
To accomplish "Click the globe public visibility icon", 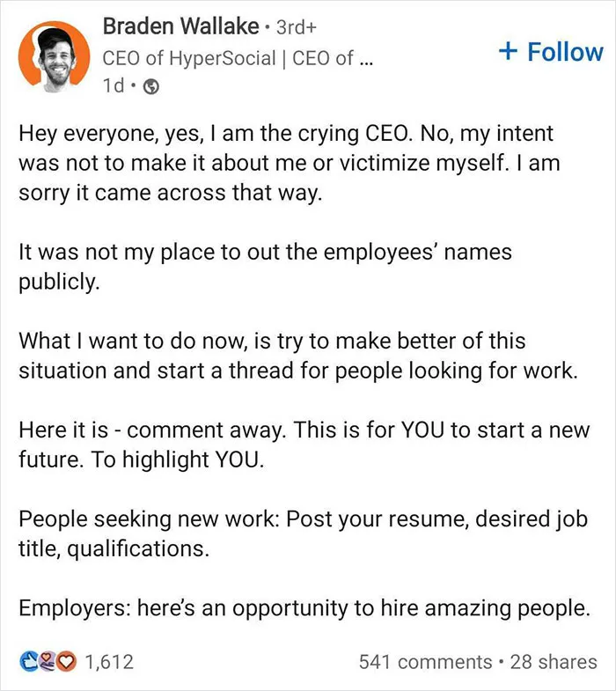I will pyautogui.click(x=151, y=86).
